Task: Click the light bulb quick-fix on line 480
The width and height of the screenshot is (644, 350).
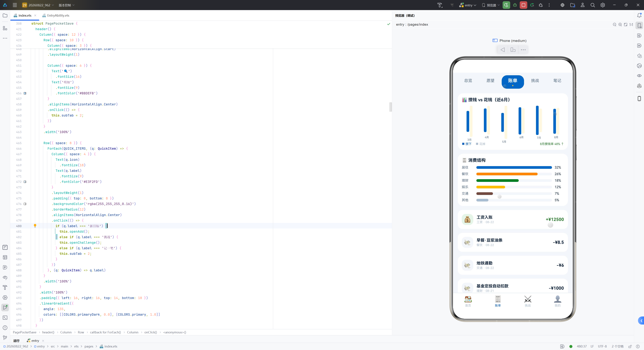Action: click(35, 226)
